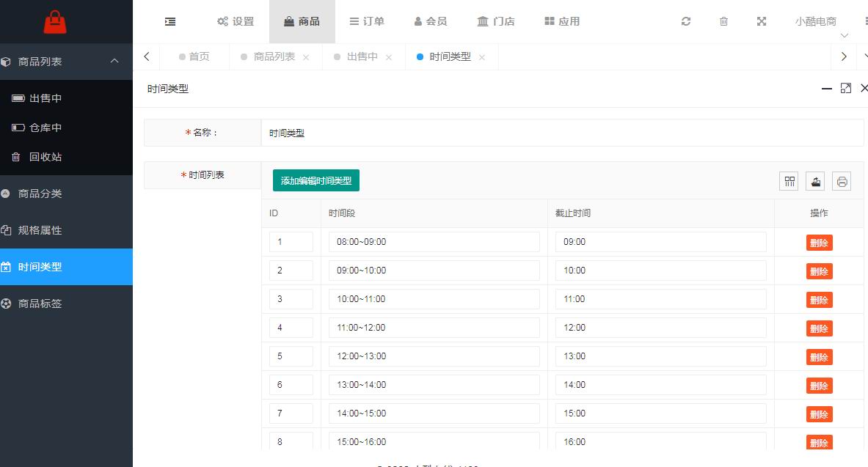The width and height of the screenshot is (868, 467).
Task: Click the 操作 column header
Action: click(819, 213)
